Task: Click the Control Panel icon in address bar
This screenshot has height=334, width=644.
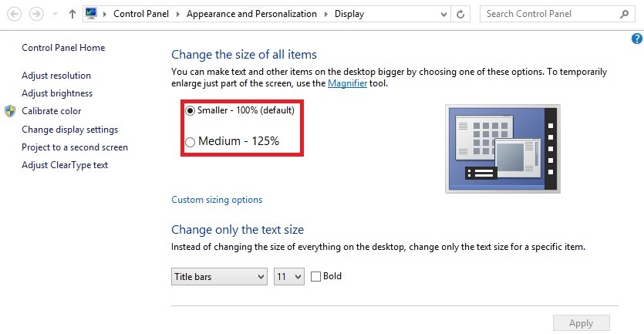Action: [91, 14]
